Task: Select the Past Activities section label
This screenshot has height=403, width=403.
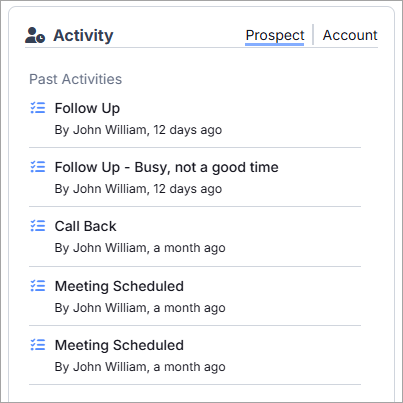Action: (76, 79)
